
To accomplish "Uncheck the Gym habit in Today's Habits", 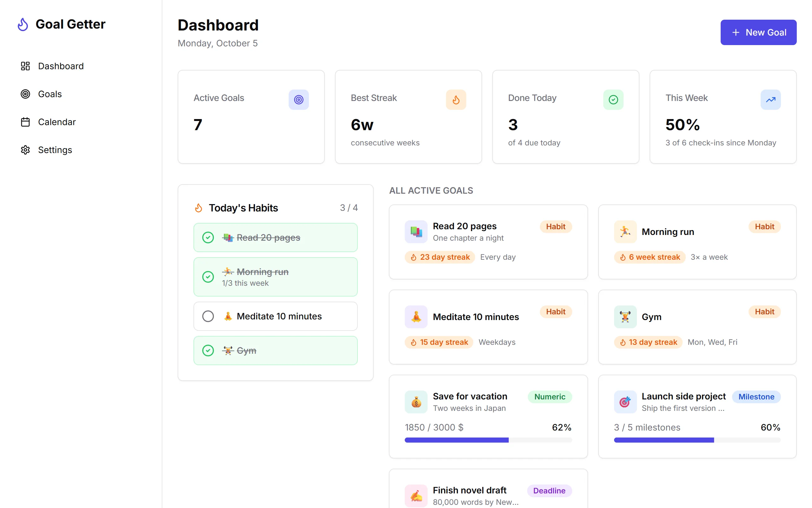I will [208, 351].
